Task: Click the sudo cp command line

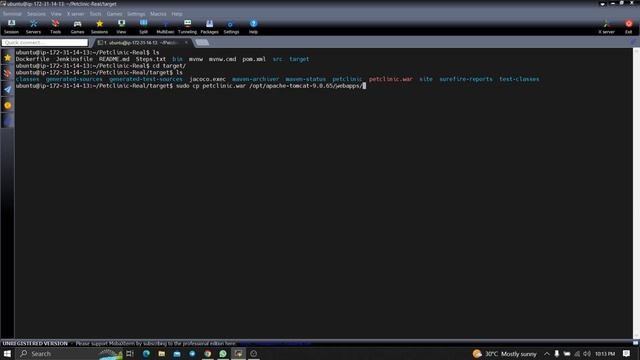Action: [x=269, y=86]
